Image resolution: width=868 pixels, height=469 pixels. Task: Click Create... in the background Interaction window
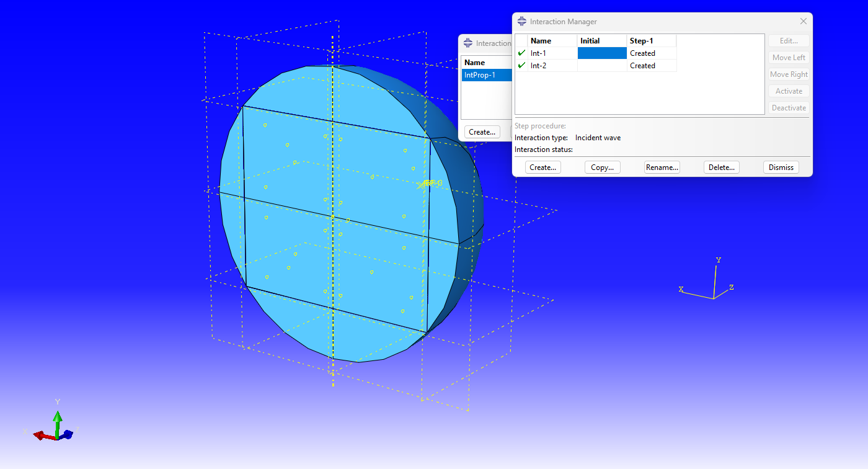(x=482, y=132)
